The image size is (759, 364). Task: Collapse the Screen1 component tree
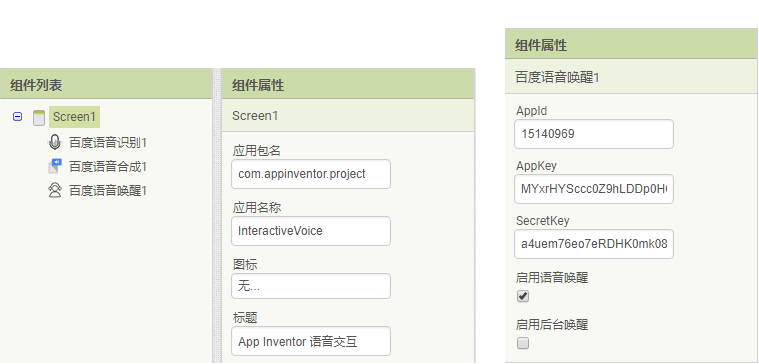point(17,117)
